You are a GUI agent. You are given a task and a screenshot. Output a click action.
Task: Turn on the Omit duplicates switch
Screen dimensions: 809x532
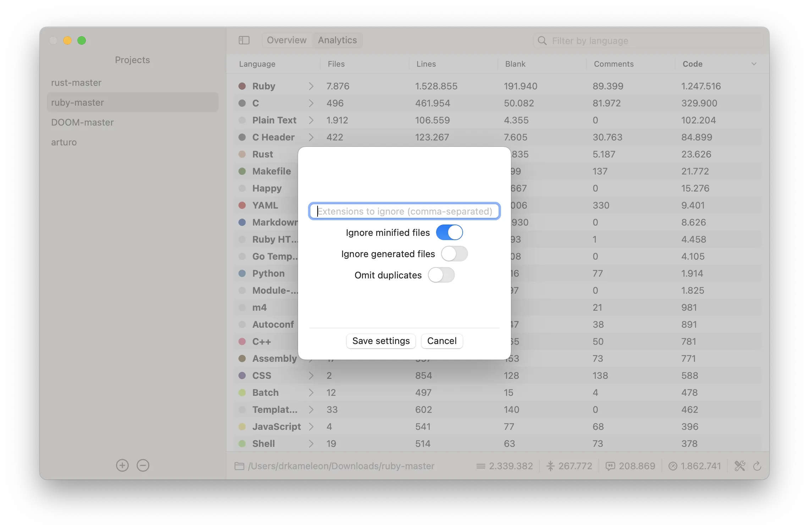point(441,275)
